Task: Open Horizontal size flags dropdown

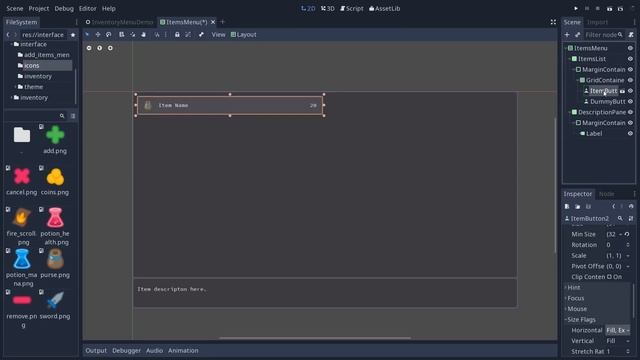Action: 618,330
